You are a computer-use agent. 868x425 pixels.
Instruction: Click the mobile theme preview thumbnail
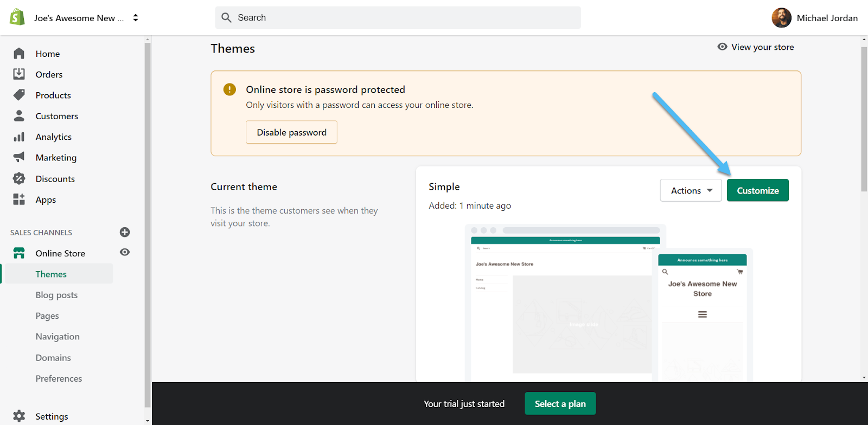point(703,314)
